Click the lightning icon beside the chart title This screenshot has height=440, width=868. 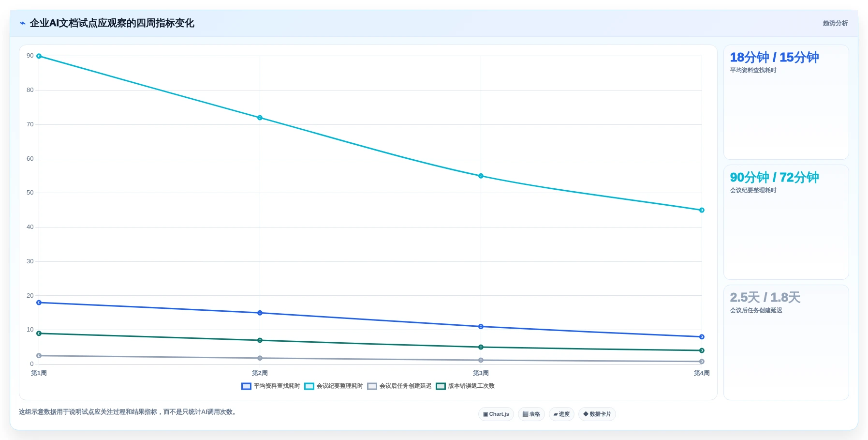(22, 23)
